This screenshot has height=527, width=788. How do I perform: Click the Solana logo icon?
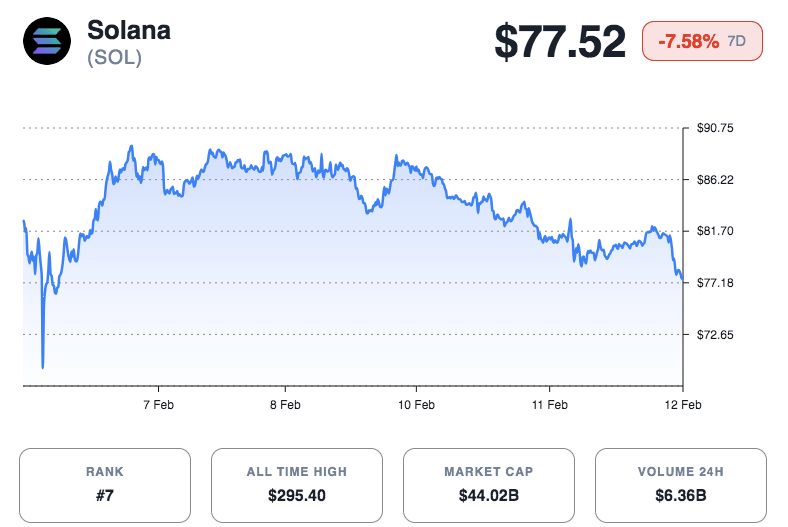pyautogui.click(x=47, y=42)
